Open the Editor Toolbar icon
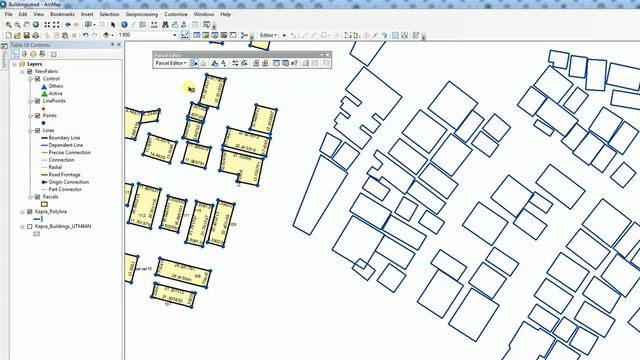This screenshot has height=360, width=640. pos(185,36)
